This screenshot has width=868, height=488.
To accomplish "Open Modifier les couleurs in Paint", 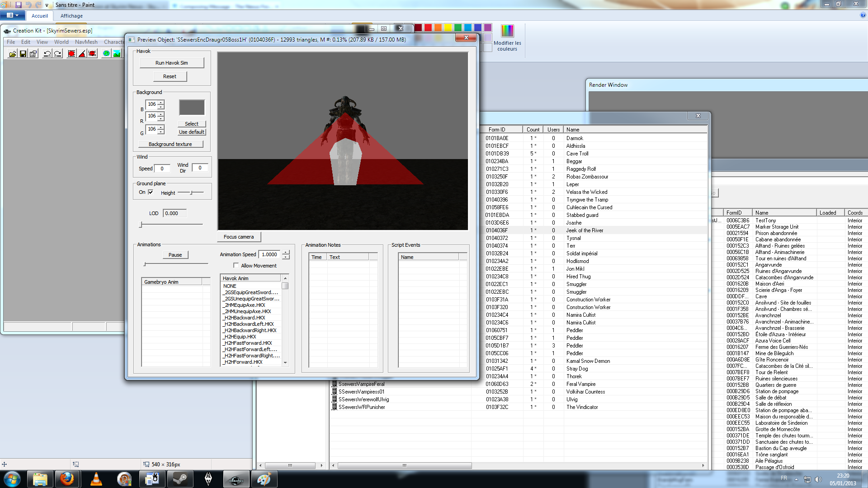I will 507,38.
